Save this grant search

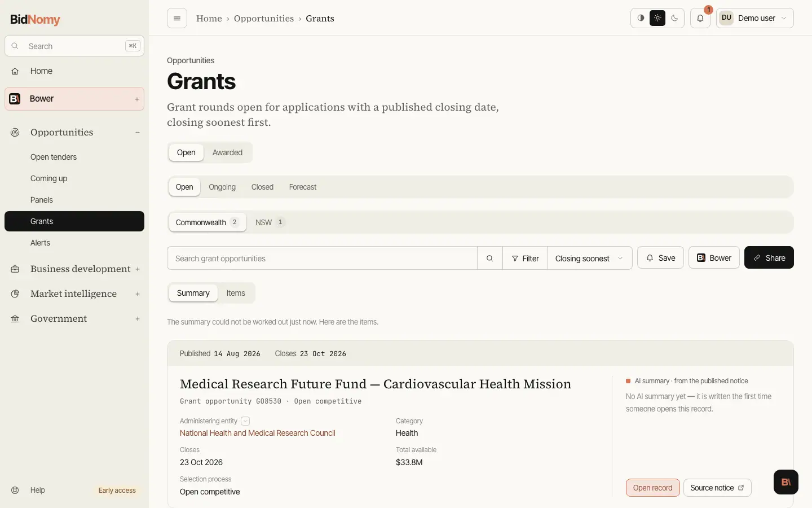tap(661, 257)
